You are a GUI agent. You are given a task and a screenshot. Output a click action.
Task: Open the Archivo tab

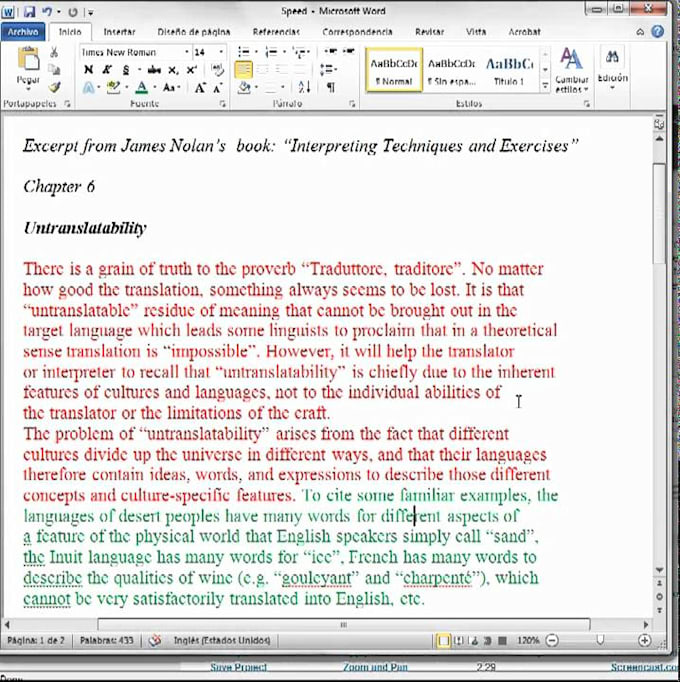(23, 32)
